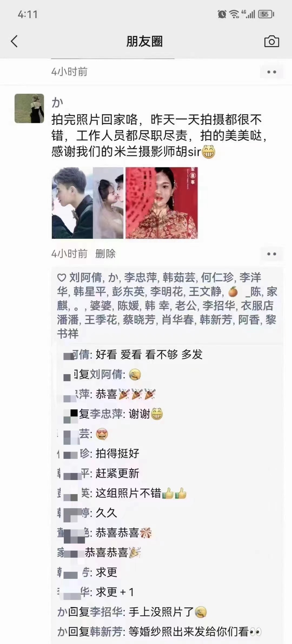292x644 pixels.
Task: Tap the alarm clock status bar icon
Action: (222, 14)
